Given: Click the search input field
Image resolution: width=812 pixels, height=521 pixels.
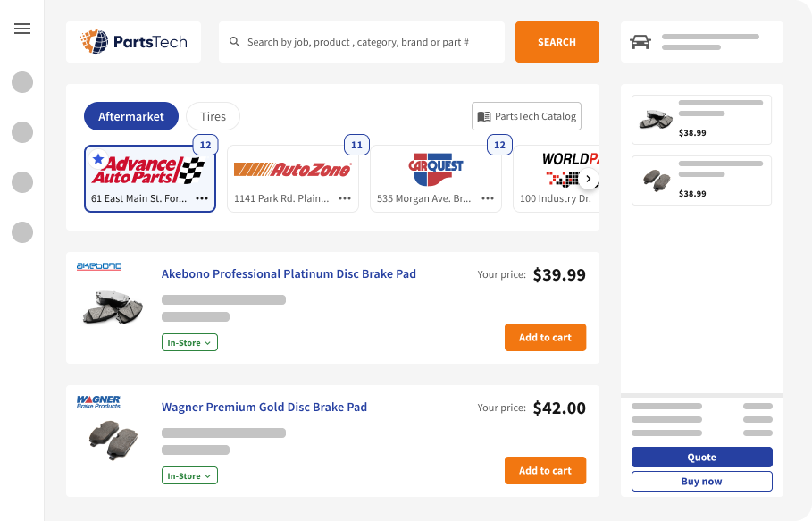Looking at the screenshot, I should [x=362, y=42].
